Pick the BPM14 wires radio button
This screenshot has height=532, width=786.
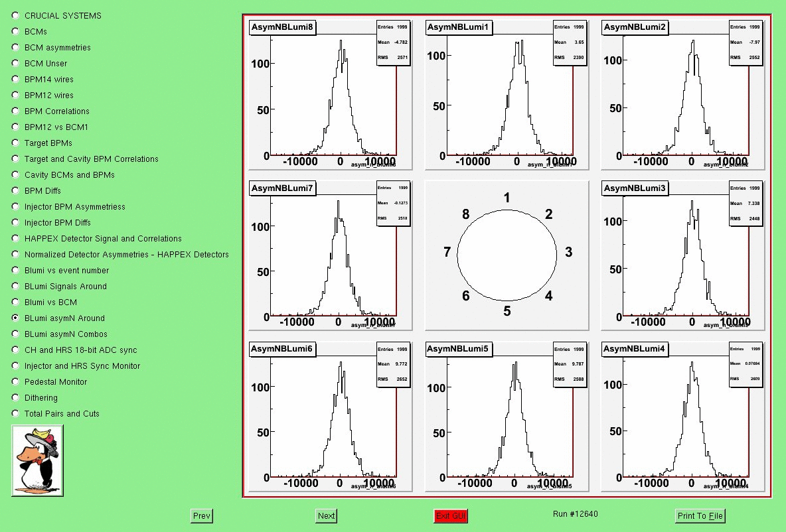pyautogui.click(x=15, y=79)
